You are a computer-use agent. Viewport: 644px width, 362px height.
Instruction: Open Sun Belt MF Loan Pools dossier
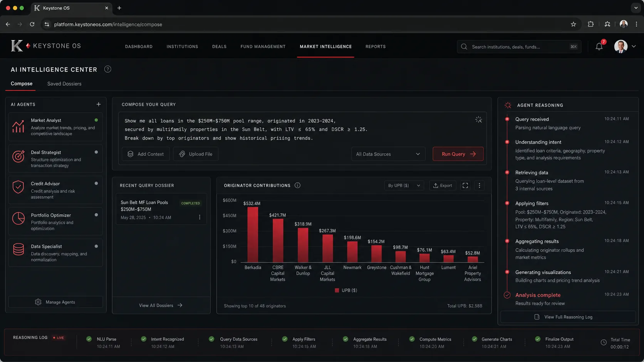click(x=161, y=209)
